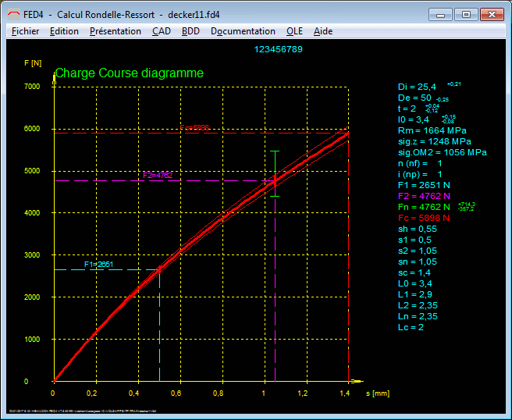512x420 pixels.
Task: Close the FED4 window
Action: pyautogui.click(x=492, y=13)
